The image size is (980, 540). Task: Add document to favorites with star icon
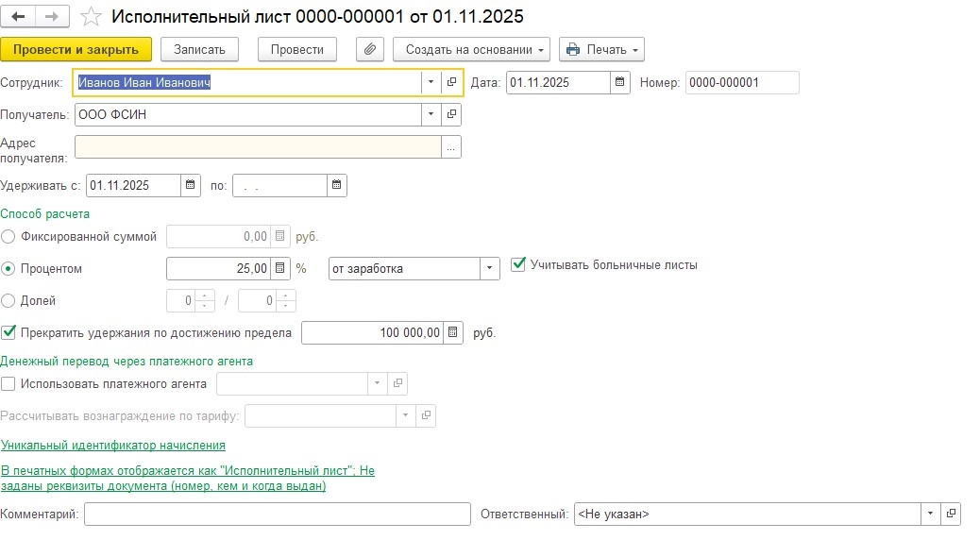(91, 17)
